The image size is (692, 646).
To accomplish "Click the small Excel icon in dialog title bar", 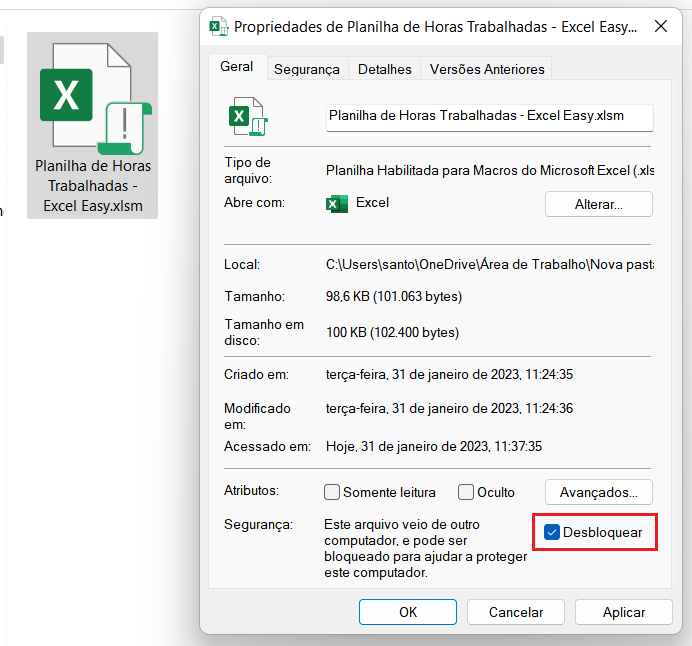I will pos(219,27).
